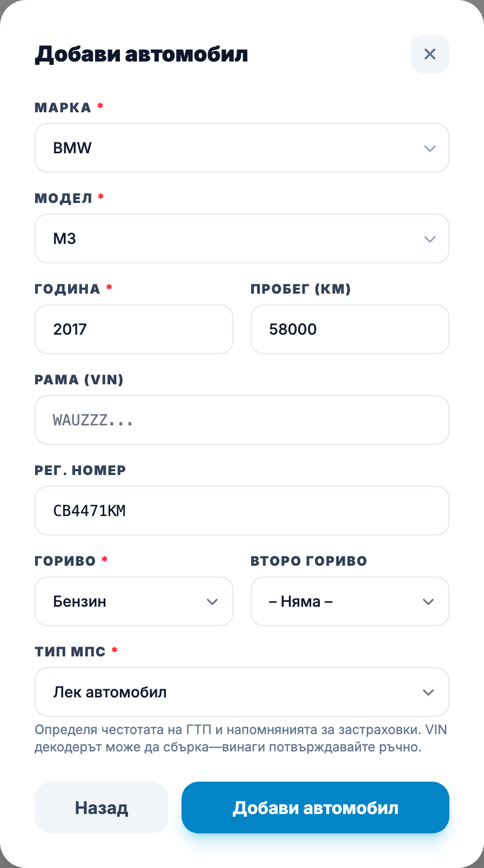Click the helper text below Тип МПС
Screen dimensions: 484x868
click(241, 738)
